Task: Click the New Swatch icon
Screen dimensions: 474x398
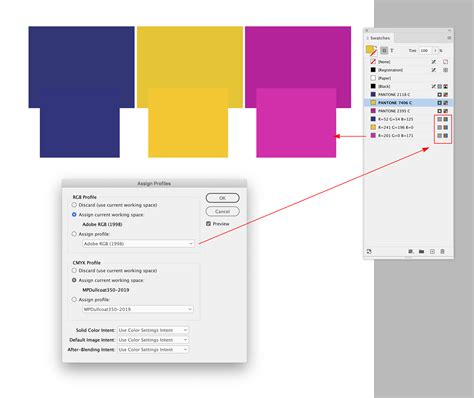Action: point(432,251)
